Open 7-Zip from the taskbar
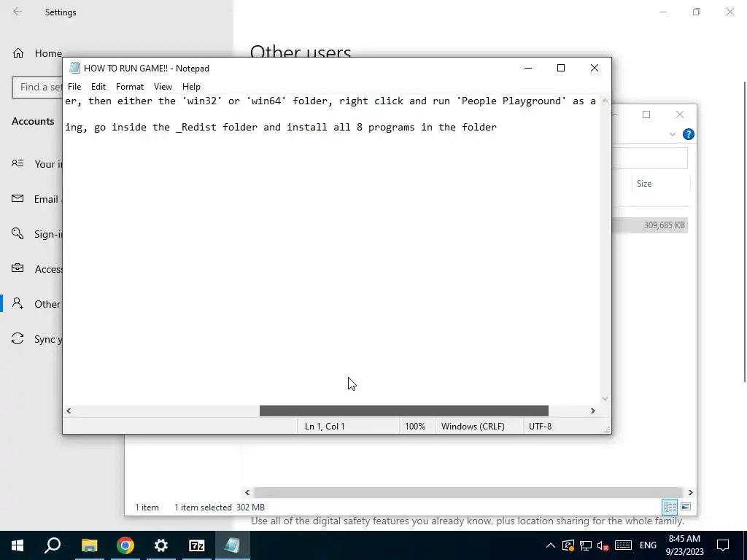The image size is (747, 560). 197,545
